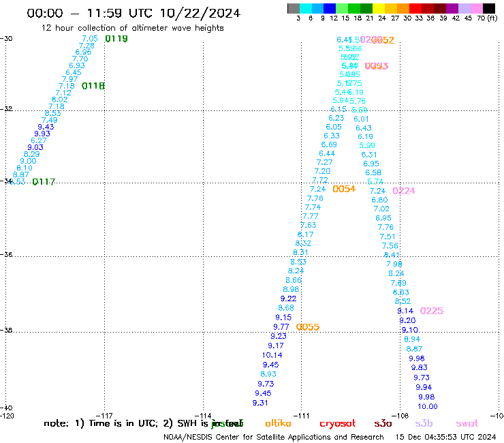Click the green time label '0118'
This screenshot has width=504, height=443.
93,86
